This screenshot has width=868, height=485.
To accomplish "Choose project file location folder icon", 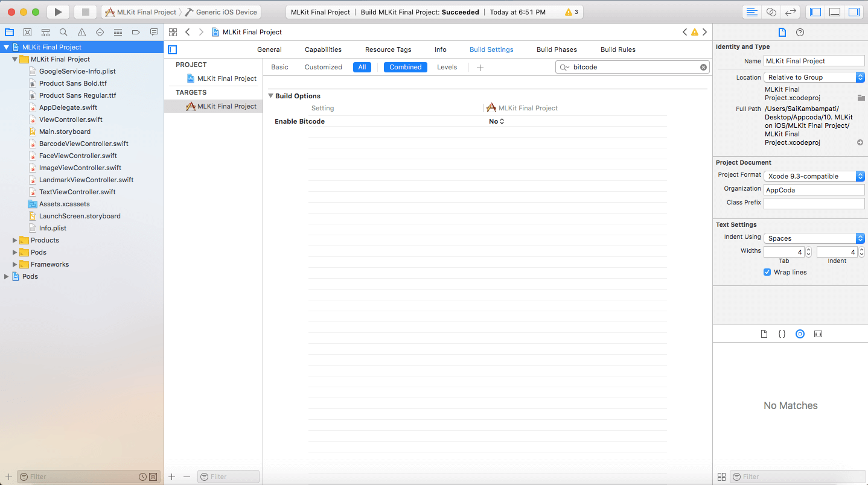I will point(861,98).
